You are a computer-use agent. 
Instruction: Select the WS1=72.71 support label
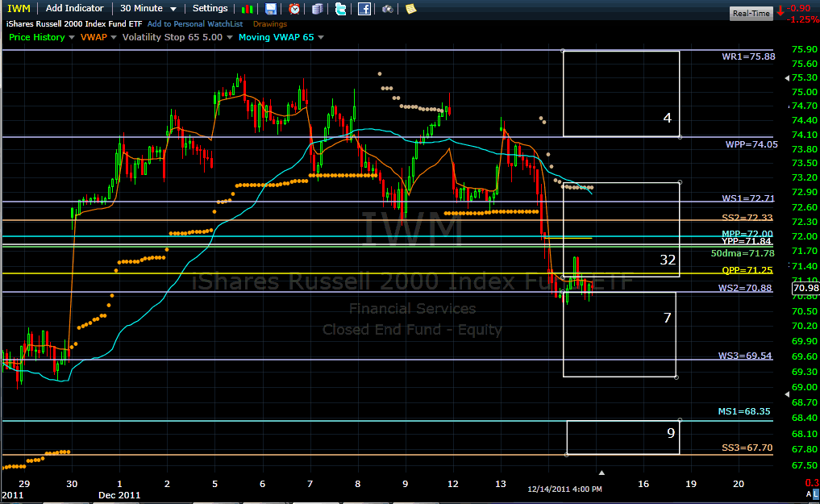pos(747,198)
